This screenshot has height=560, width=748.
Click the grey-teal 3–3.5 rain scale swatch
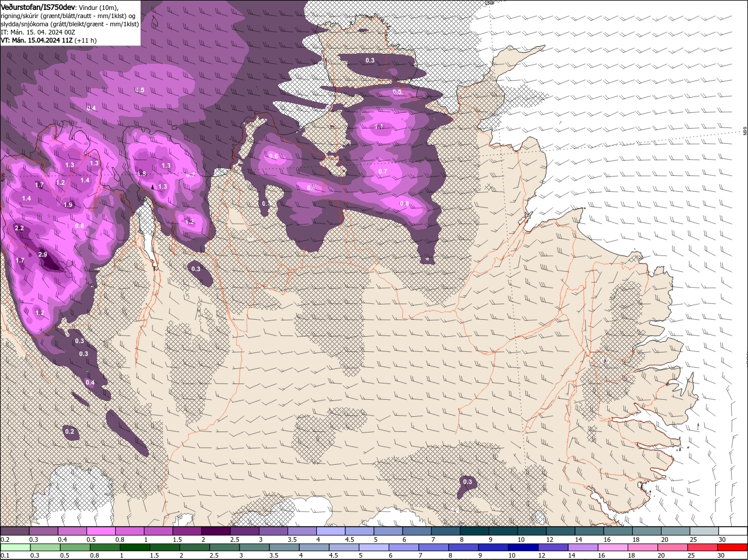[x=255, y=547]
